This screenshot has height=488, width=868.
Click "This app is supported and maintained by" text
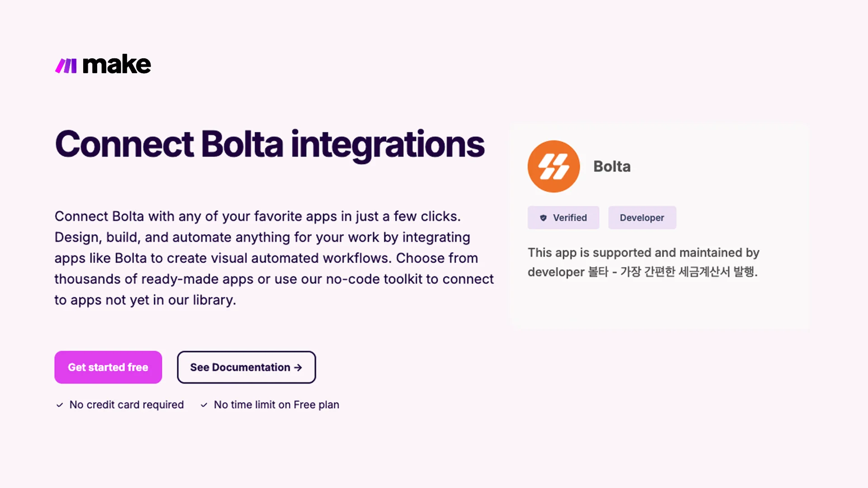click(x=643, y=253)
